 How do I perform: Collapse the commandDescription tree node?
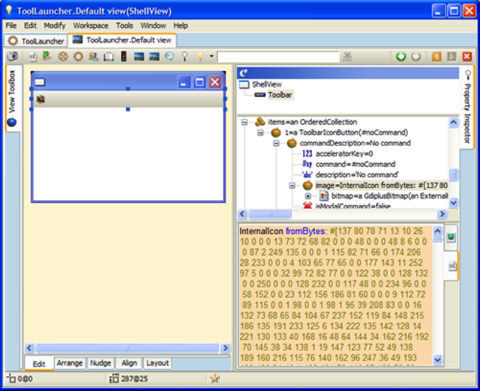pos(276,143)
